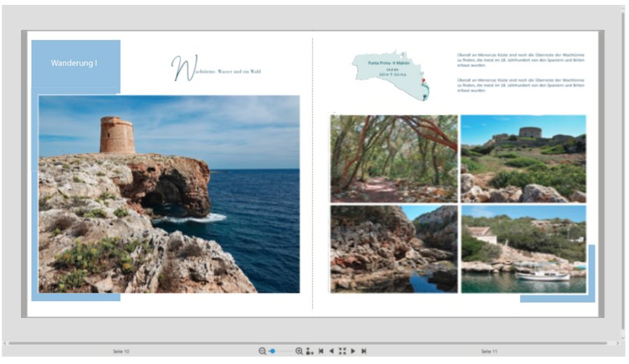Go to the previous page
Screen dimensions: 629x364
pos(331,351)
